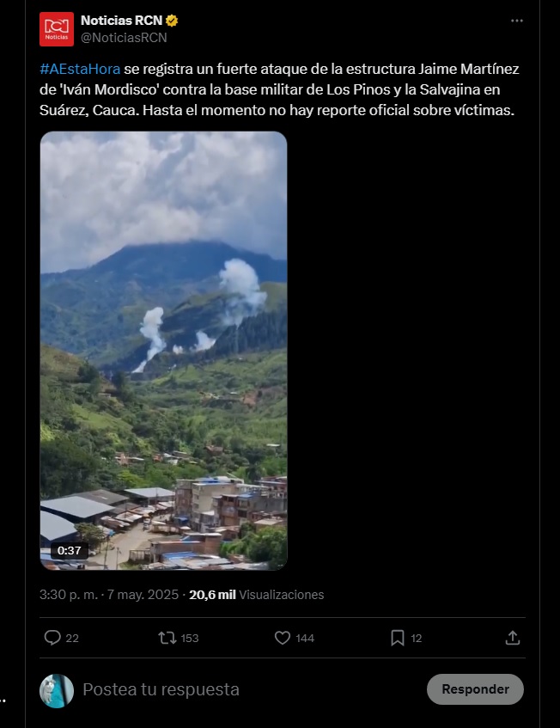Open the @NoticiasRCN handle

(x=124, y=38)
